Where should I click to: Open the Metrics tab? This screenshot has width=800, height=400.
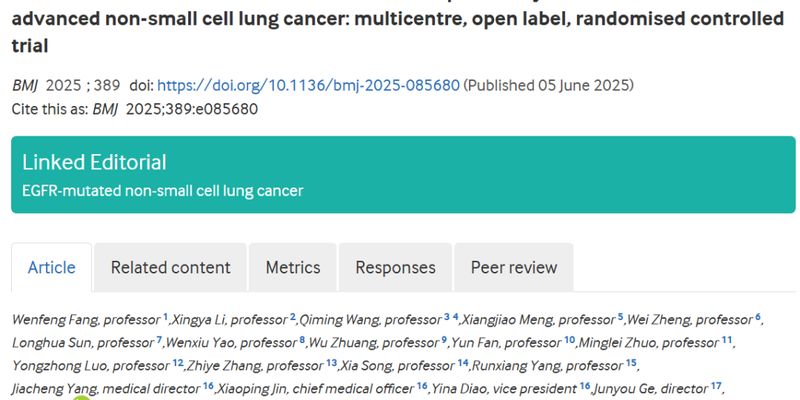coord(293,267)
